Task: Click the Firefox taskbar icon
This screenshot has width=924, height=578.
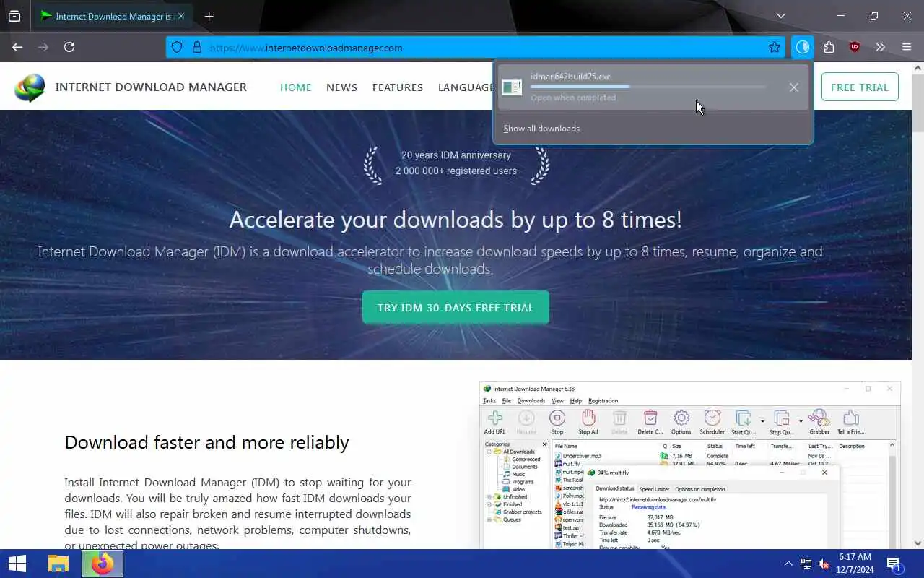Action: click(x=102, y=564)
